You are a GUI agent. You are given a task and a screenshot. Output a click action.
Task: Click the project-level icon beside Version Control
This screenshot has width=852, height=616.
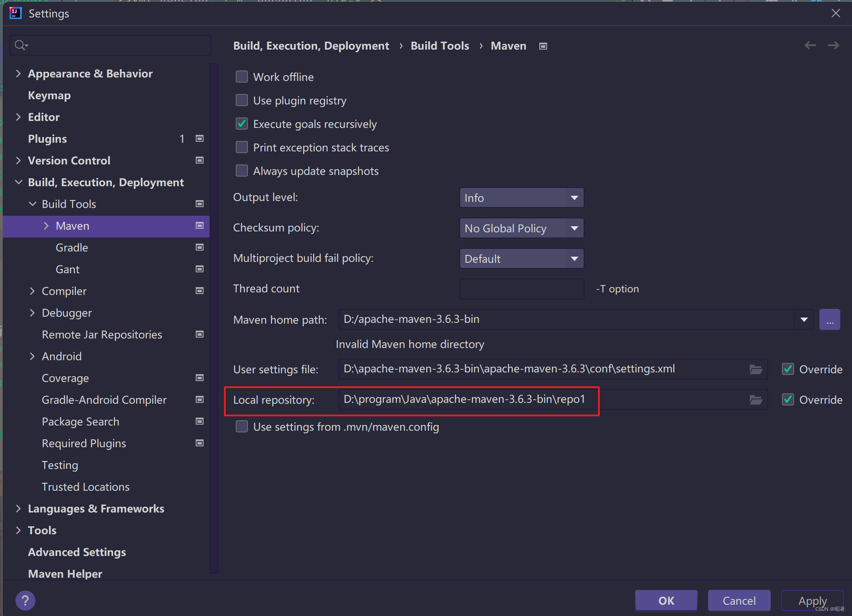pyautogui.click(x=200, y=161)
